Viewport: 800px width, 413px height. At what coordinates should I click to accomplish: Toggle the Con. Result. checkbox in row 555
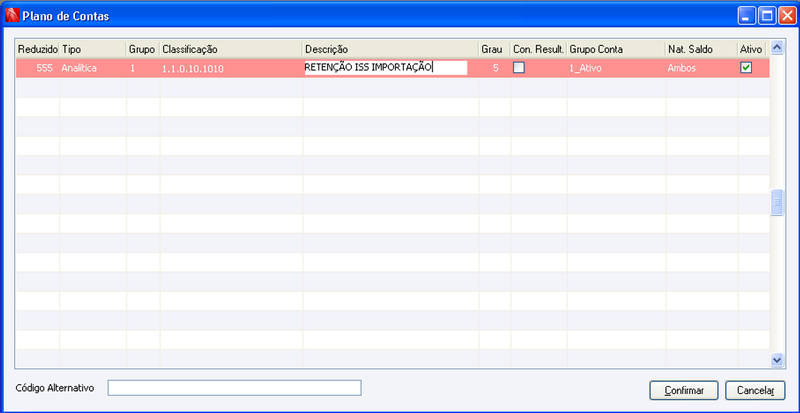519,67
